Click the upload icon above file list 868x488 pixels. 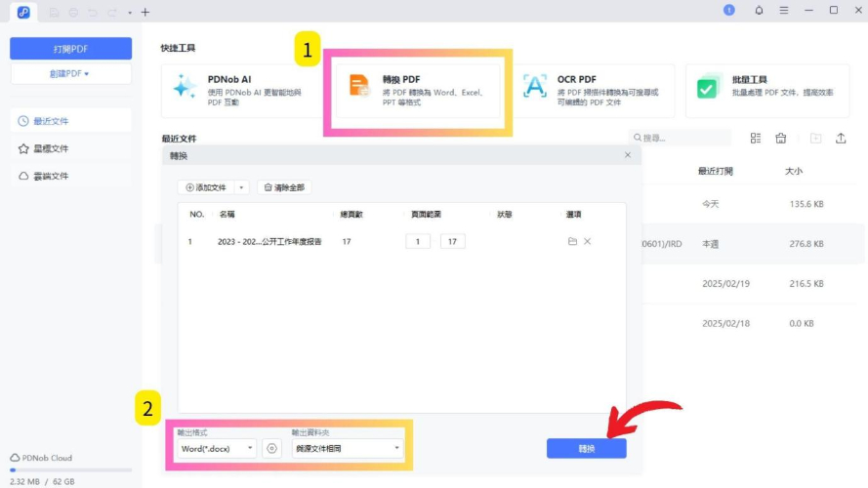click(841, 139)
